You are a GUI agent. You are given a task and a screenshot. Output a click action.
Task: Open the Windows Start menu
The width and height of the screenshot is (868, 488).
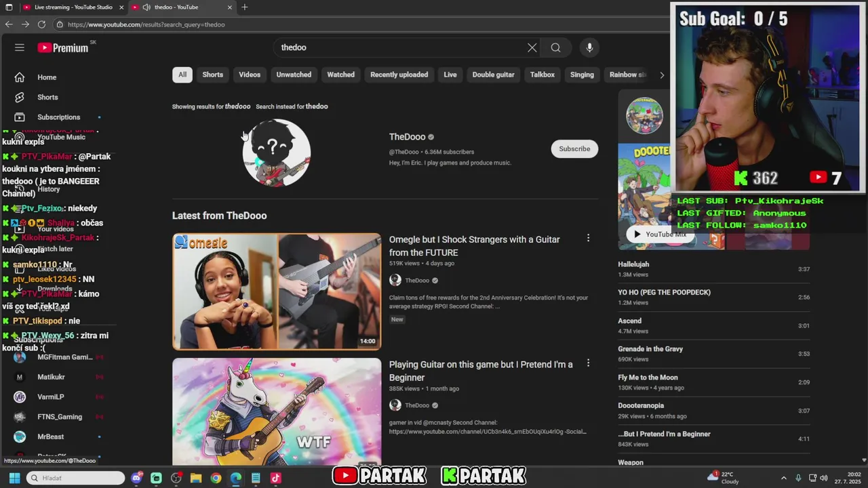(14, 478)
